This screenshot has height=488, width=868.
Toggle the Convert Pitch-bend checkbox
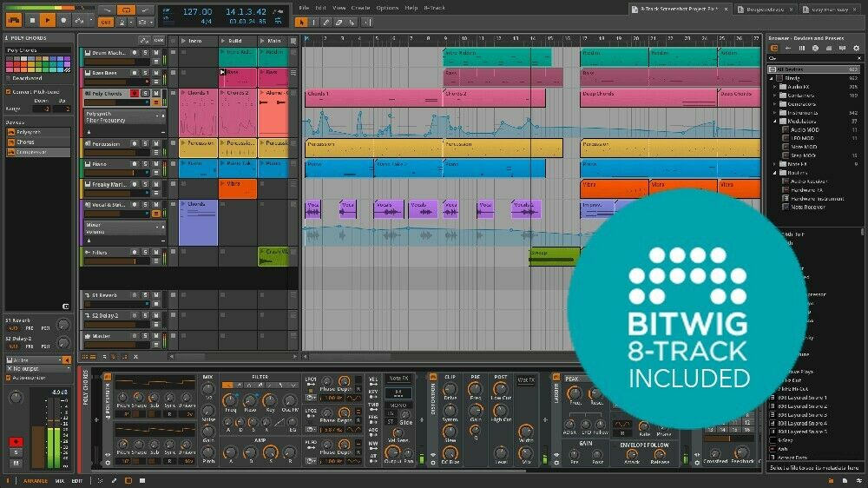[x=9, y=91]
